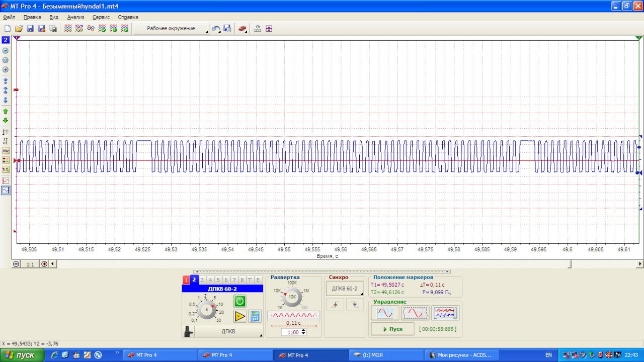Viewport: 644px width, 362px height.
Task: Open the Рабочее окружение dropdown
Action: coord(171,29)
